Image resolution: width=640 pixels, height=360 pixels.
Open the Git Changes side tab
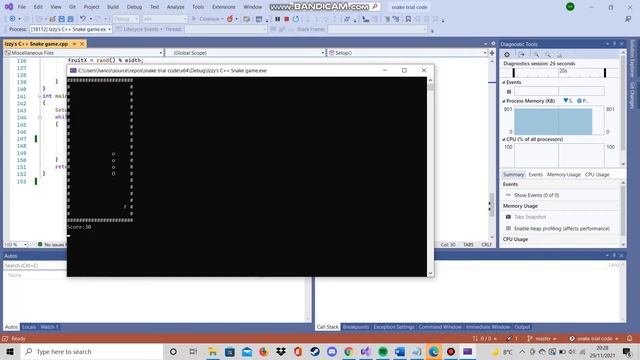(632, 95)
